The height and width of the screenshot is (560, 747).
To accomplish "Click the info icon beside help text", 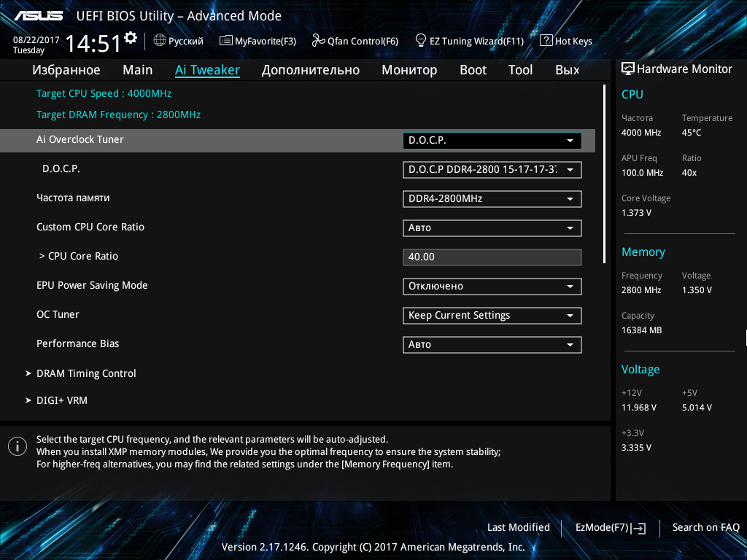I will (18, 446).
